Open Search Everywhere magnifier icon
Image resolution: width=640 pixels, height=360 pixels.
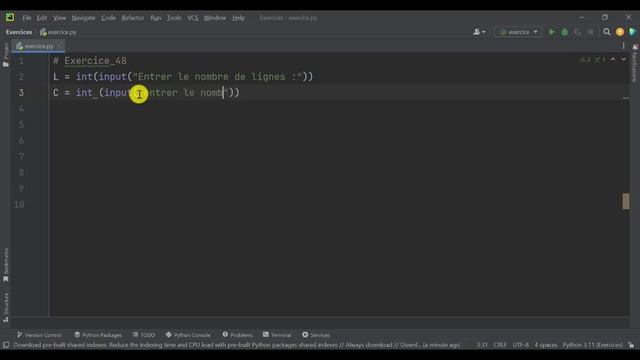[607, 32]
